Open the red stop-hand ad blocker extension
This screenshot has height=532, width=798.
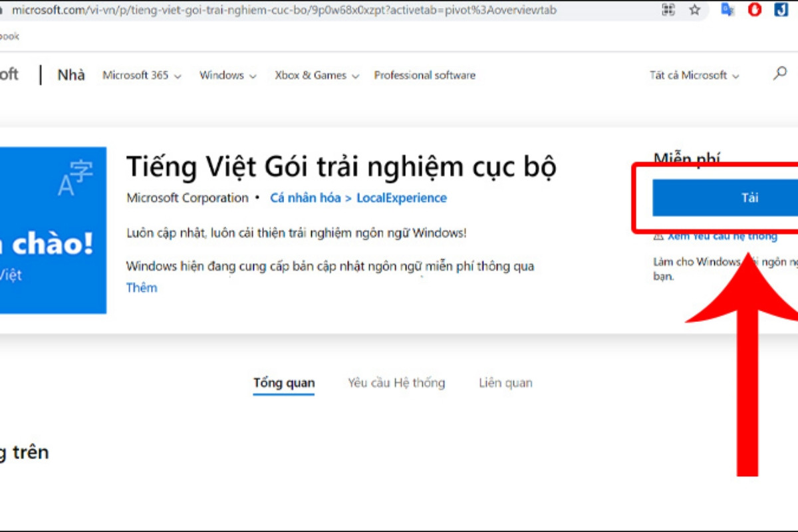coord(755,10)
